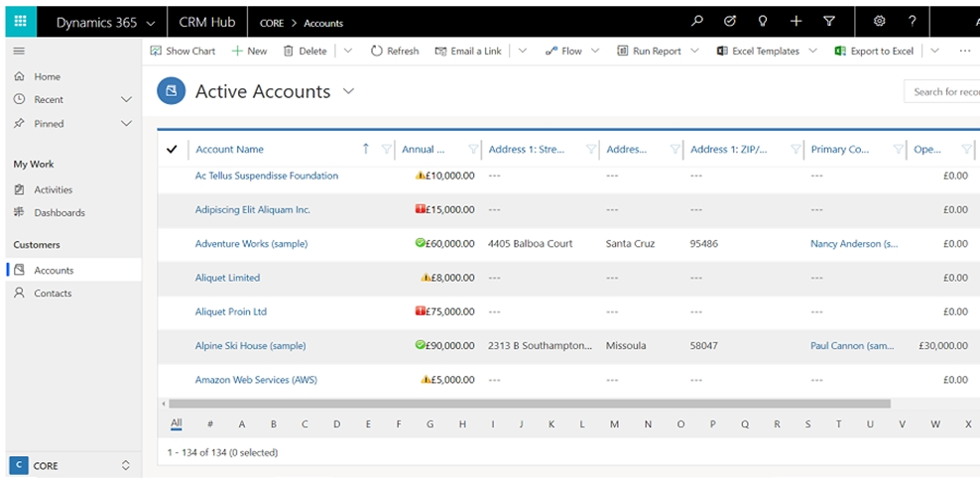Select All in the alphabet filter bar
Viewport: 980px width, 478px height.
click(x=177, y=423)
